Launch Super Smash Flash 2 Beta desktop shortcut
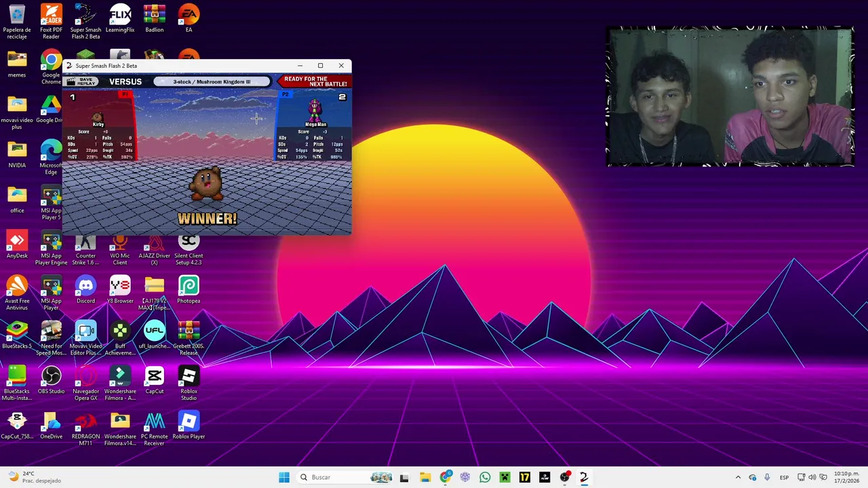Viewport: 868px width, 488px height. click(x=85, y=21)
